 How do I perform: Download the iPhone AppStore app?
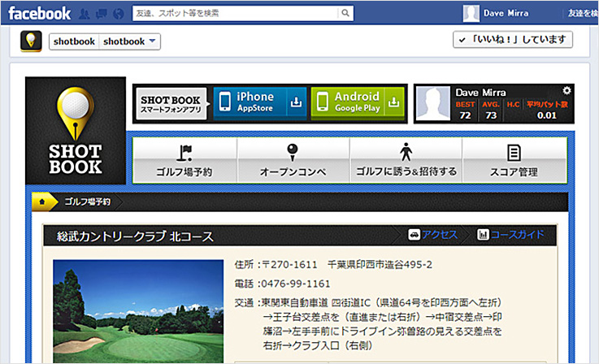[x=260, y=102]
